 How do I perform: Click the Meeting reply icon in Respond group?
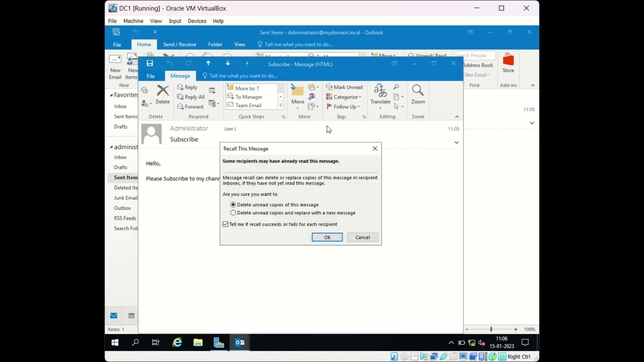[212, 90]
